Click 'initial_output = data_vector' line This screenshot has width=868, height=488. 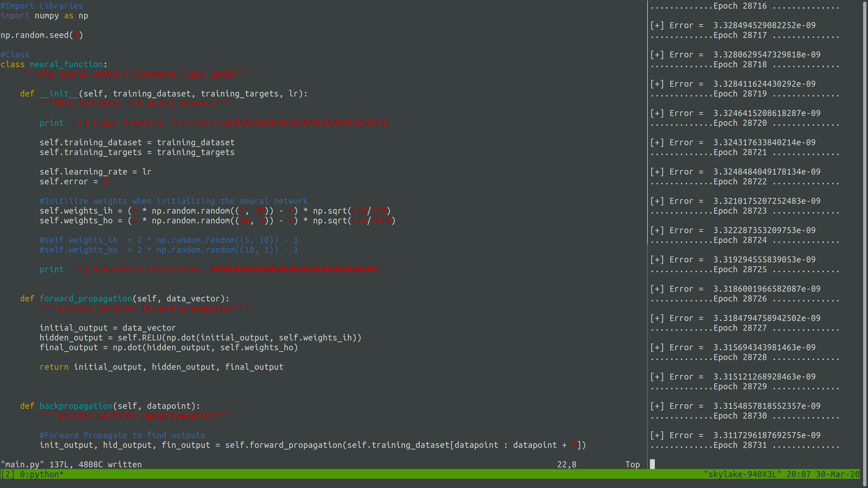[x=108, y=328]
